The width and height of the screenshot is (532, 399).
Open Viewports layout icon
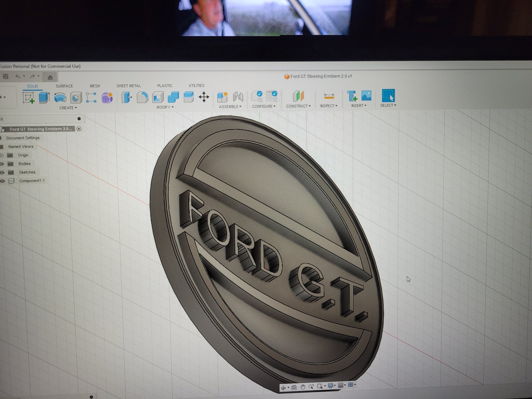point(350,384)
